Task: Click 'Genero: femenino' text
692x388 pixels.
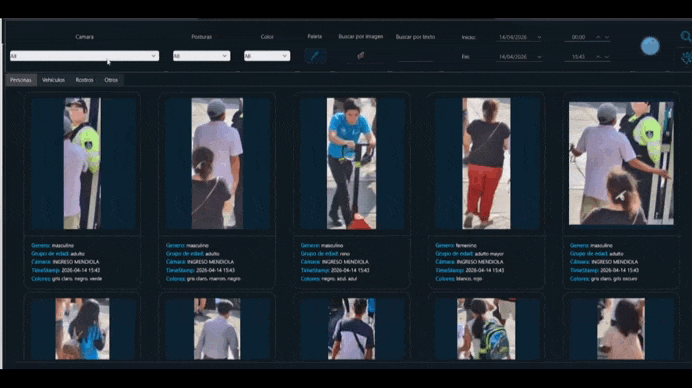Action: click(x=456, y=245)
